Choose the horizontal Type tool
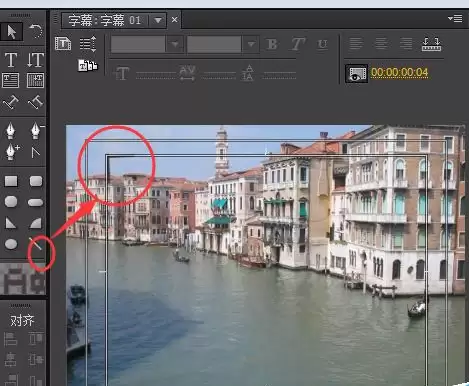This screenshot has width=469, height=386. (11, 60)
